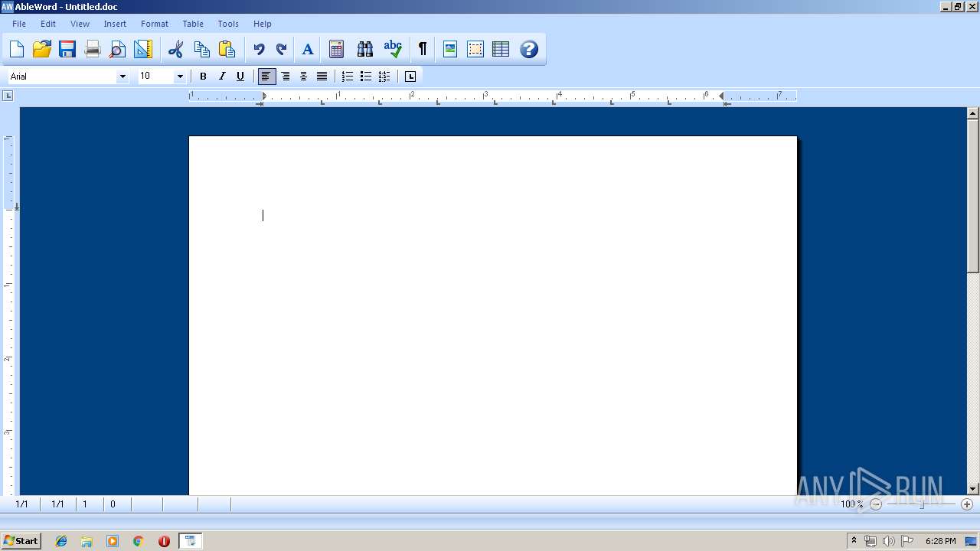The height and width of the screenshot is (551, 980).
Task: Open help with the question mark icon
Action: 529,50
